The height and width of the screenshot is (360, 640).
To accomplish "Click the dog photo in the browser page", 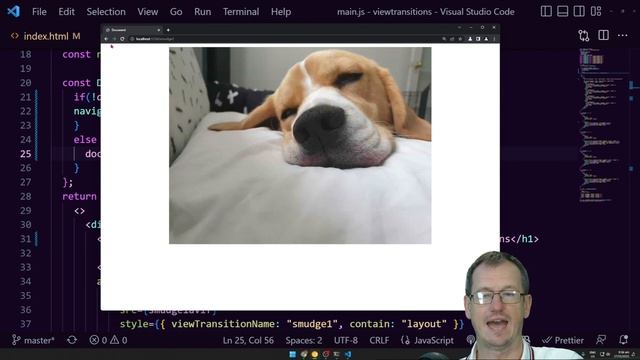I will coord(300,145).
